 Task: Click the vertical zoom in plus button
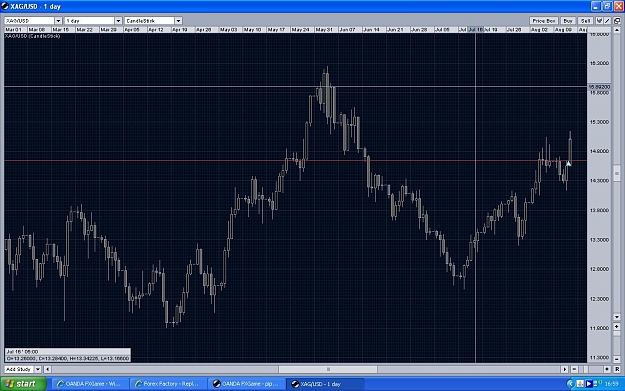[617, 326]
